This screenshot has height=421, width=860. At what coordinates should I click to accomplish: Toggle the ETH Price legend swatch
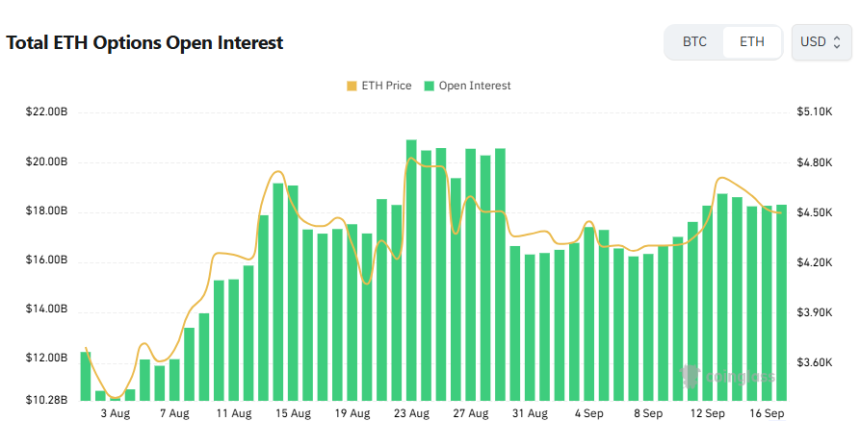click(x=351, y=86)
